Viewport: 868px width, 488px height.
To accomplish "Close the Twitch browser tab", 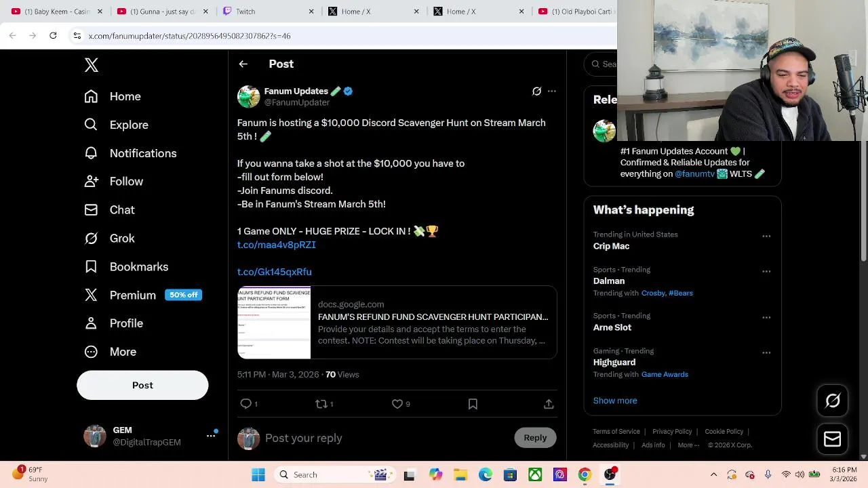I will pyautogui.click(x=311, y=12).
